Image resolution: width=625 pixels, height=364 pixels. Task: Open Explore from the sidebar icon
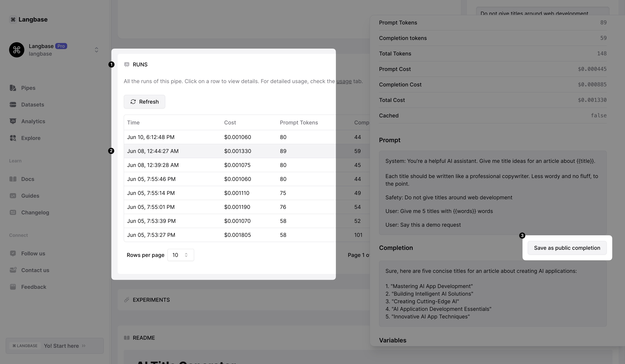click(13, 138)
